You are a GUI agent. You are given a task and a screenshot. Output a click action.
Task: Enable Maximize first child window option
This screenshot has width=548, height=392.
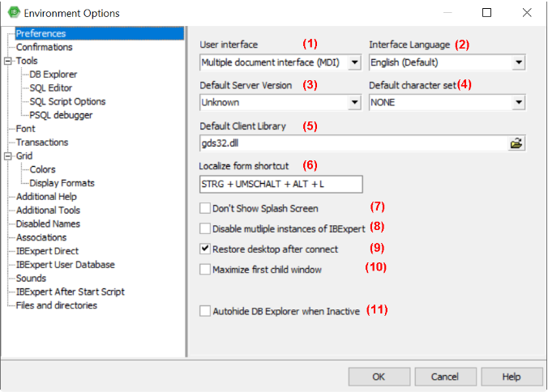(x=205, y=269)
